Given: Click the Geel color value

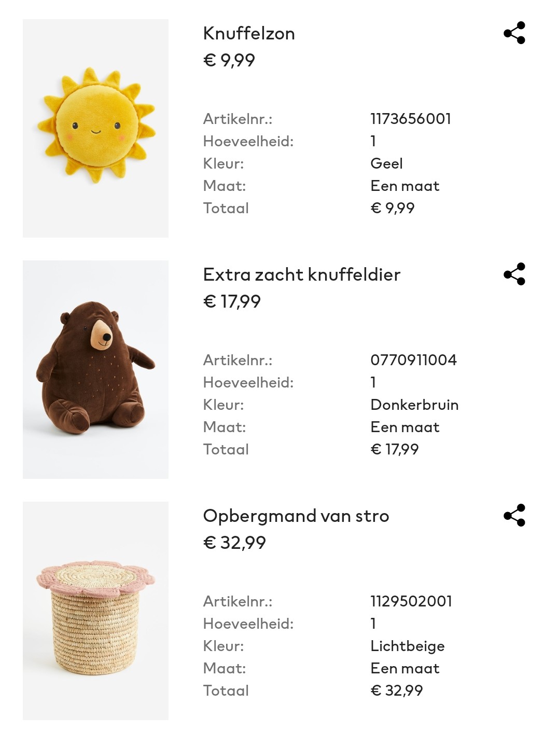Looking at the screenshot, I should pos(386,163).
